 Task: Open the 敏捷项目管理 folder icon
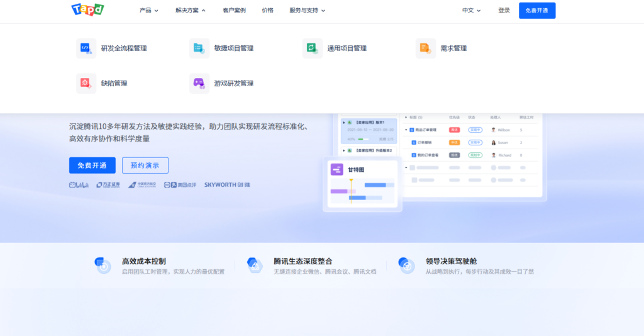pos(199,48)
